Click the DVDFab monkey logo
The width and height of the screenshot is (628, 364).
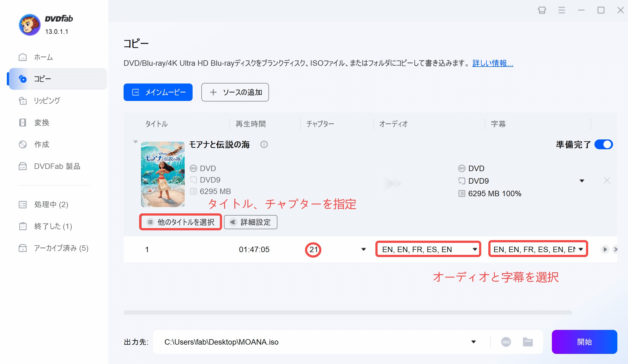(30, 25)
